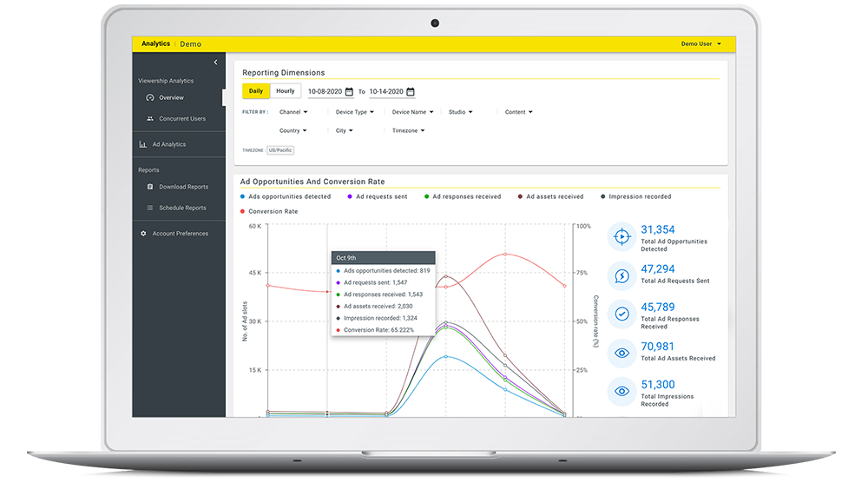This screenshot has width=868, height=483.
Task: Click the Account Preferences gear icon
Action: (x=143, y=234)
